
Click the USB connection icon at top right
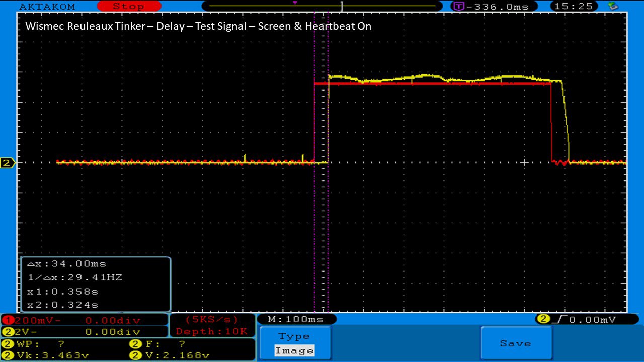click(613, 6)
